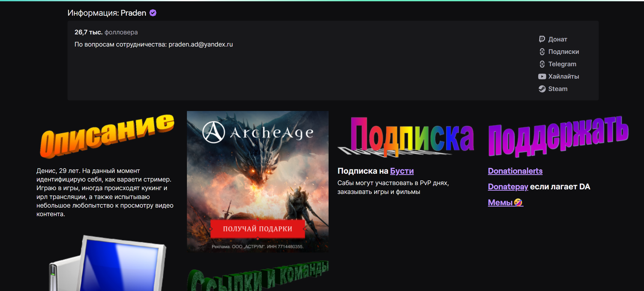Click the rainbow Подписка panel banner
This screenshot has height=291, width=644.
(406, 137)
